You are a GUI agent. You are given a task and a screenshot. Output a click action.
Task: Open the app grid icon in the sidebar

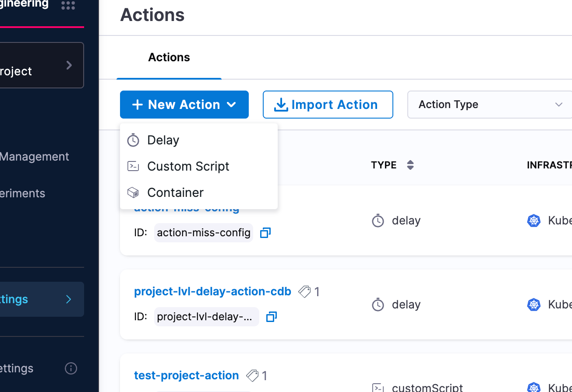68,6
